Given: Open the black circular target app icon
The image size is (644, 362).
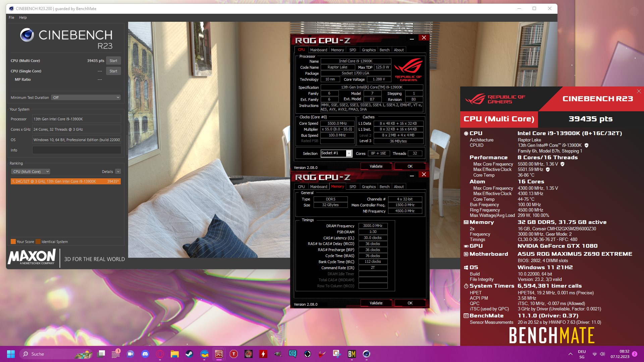Looking at the screenshot, I should point(308,354).
